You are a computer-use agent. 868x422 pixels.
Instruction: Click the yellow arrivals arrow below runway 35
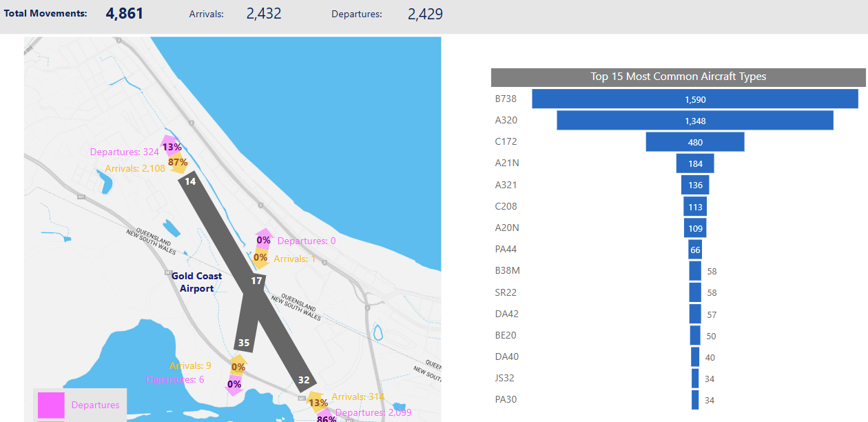(238, 366)
